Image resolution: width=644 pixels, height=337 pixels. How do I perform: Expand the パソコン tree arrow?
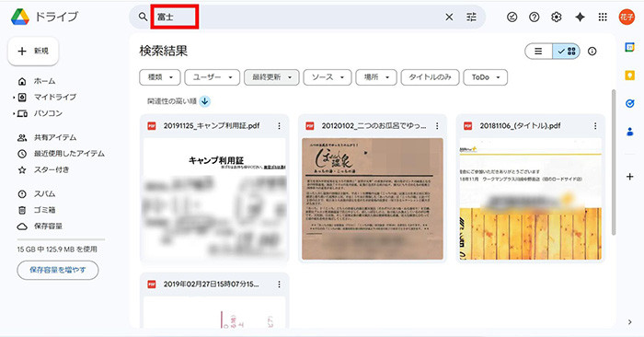(x=14, y=113)
